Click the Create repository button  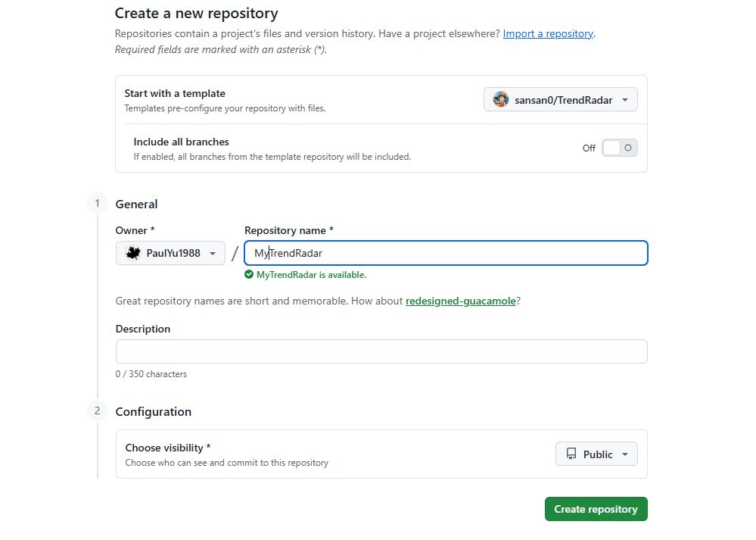tap(596, 509)
